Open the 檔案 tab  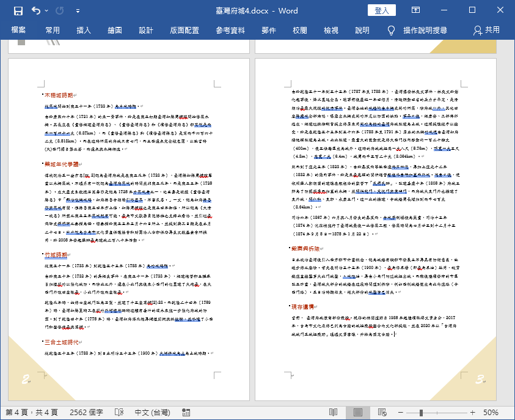[18, 30]
